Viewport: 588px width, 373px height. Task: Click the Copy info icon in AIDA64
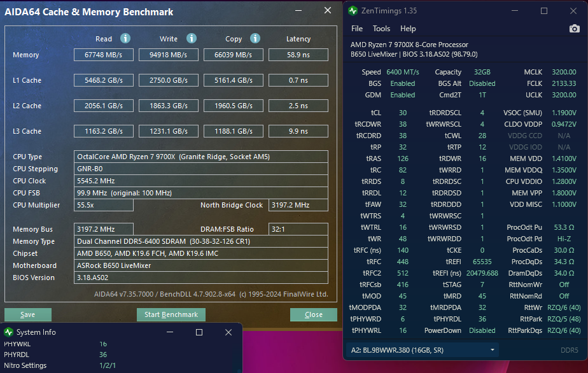pos(255,38)
